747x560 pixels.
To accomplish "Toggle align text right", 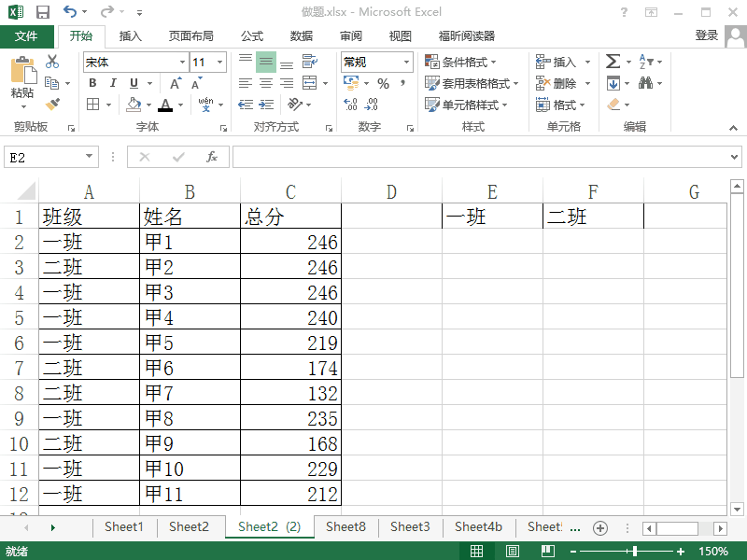I will coord(287,83).
